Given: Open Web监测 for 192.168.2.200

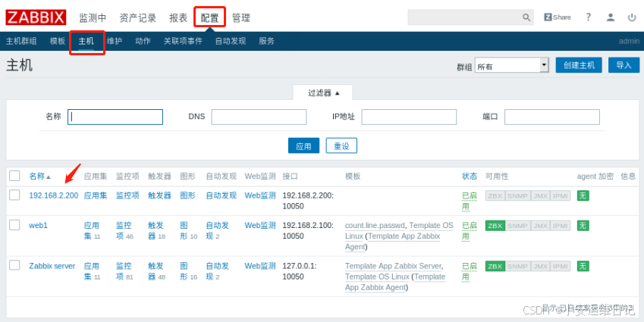Looking at the screenshot, I should (260, 195).
